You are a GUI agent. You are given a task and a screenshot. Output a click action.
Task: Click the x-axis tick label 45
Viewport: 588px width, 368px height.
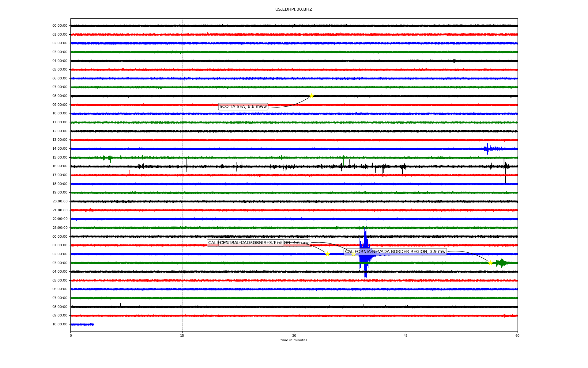tap(406, 335)
